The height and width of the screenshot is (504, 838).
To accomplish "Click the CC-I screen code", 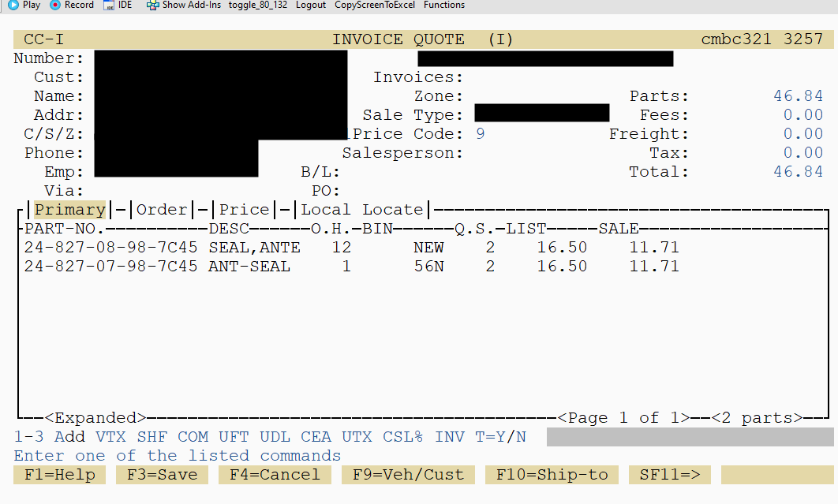I will 44,39.
